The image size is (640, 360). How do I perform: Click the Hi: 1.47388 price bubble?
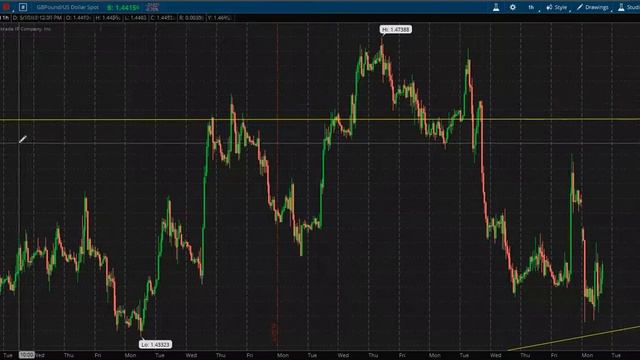tap(396, 29)
